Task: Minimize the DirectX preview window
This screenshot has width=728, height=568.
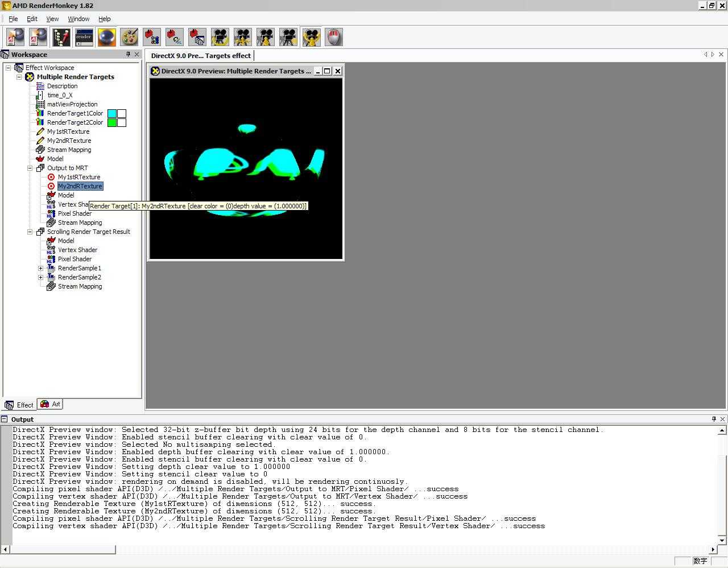Action: coord(318,71)
